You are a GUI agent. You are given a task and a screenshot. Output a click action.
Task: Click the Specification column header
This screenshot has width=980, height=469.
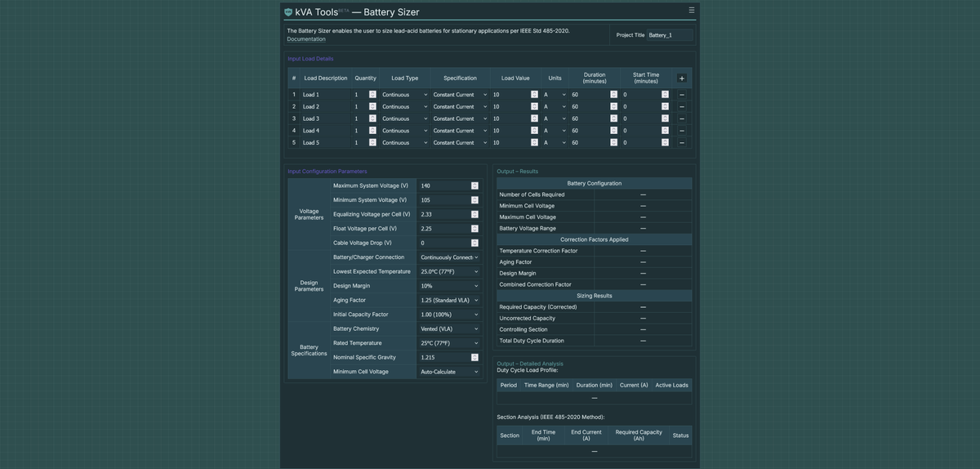pos(460,78)
